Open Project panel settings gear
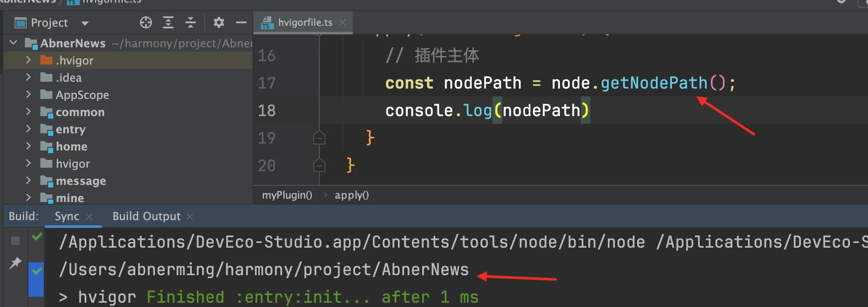Screen dimensions: 868x307 pyautogui.click(x=219, y=22)
